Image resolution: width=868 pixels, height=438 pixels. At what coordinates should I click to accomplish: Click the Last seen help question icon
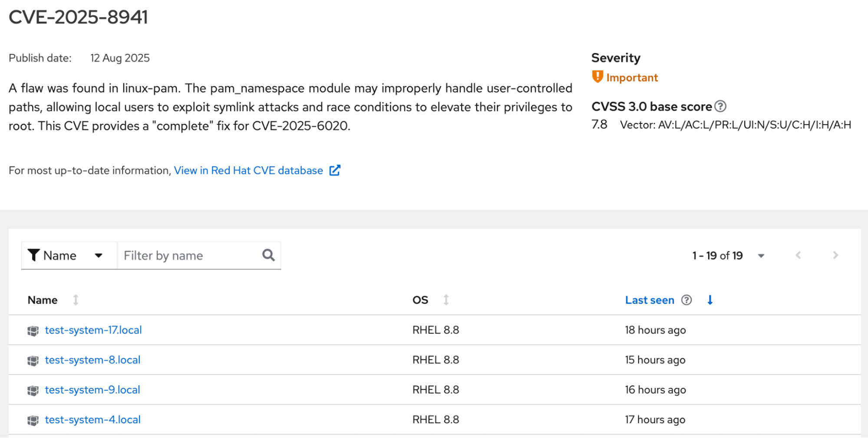point(686,300)
